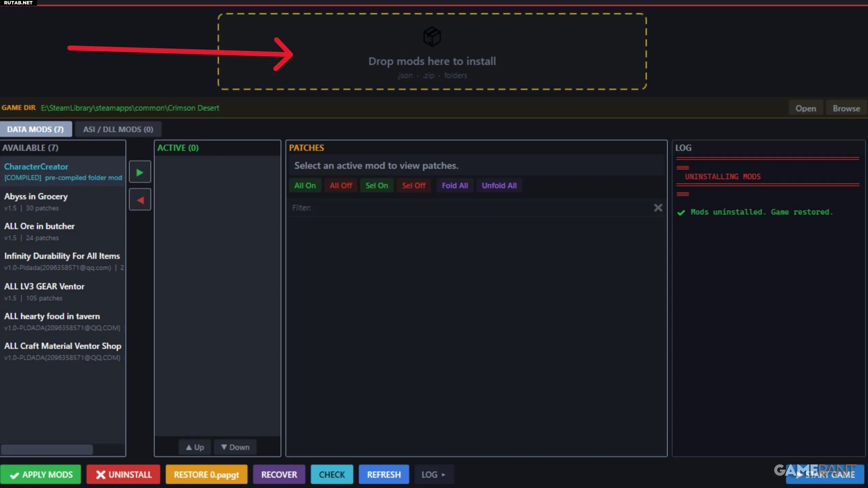Clear the patches filter with X

coord(658,208)
